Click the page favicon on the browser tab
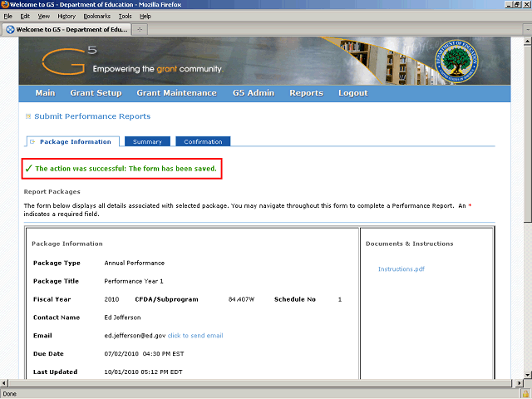This screenshot has width=532, height=399. [x=10, y=30]
